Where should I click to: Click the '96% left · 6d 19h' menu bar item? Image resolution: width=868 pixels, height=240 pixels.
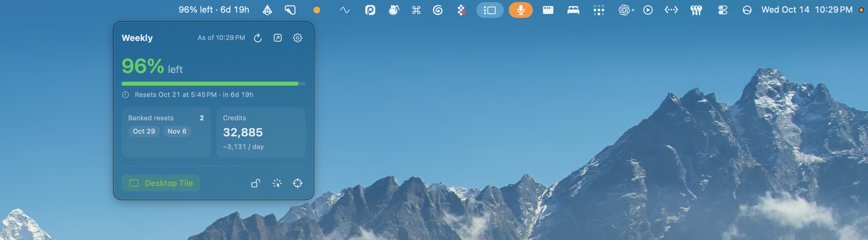click(214, 10)
